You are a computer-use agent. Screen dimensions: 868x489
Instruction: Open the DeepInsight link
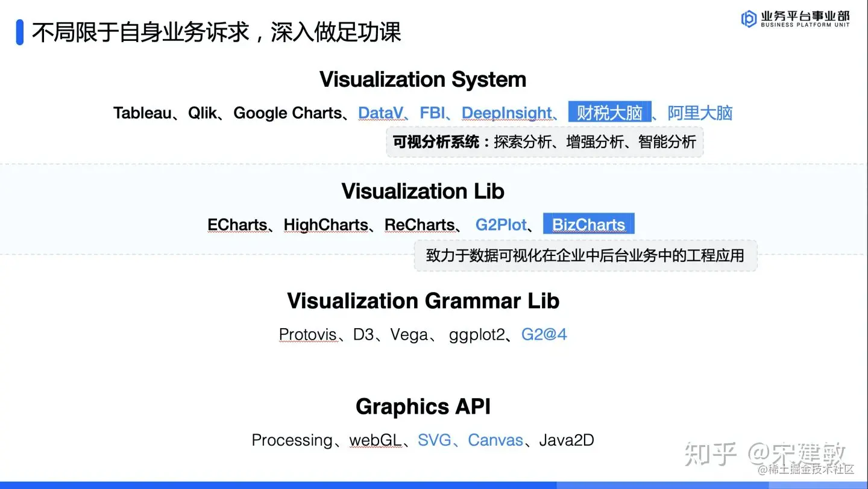[x=507, y=113]
